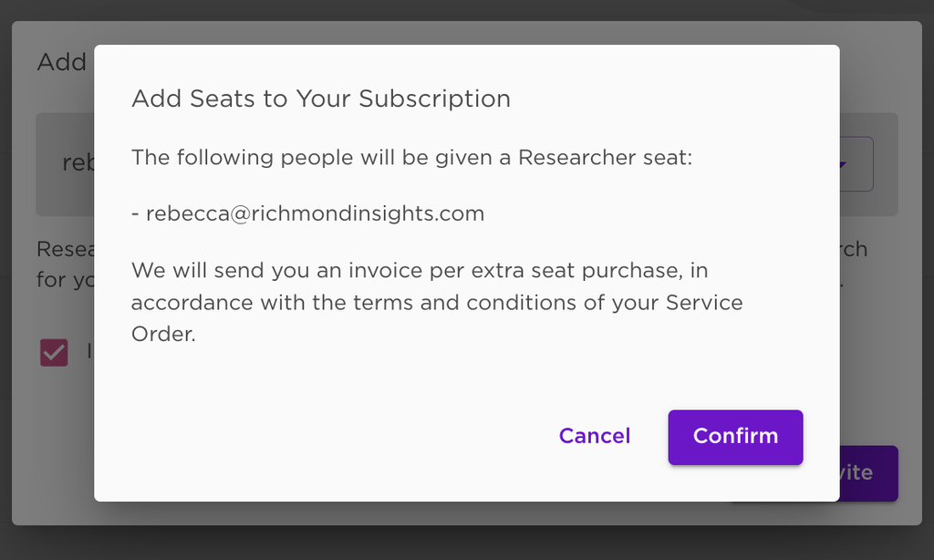Screen dimensions: 934x560
Task: Dismiss the dialog via the dimmed backdrop below the card
Action: click(x=467, y=513)
